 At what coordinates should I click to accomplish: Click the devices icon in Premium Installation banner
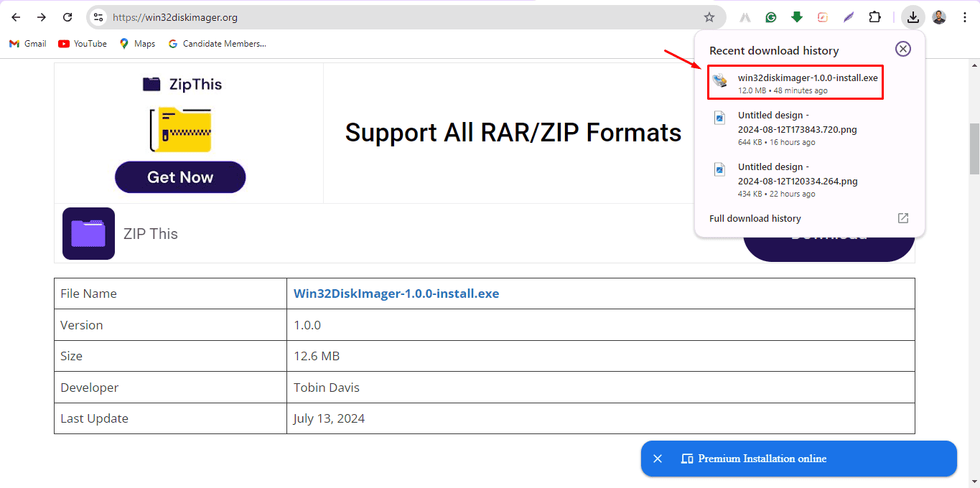click(687, 459)
